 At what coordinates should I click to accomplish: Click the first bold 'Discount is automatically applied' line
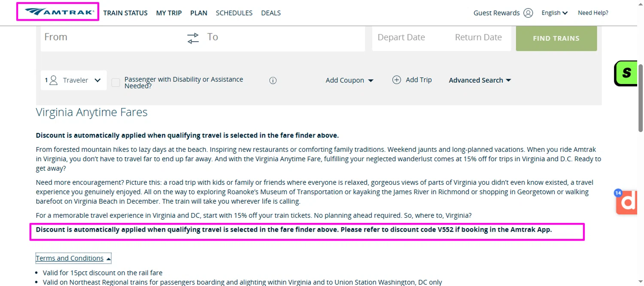pos(188,135)
